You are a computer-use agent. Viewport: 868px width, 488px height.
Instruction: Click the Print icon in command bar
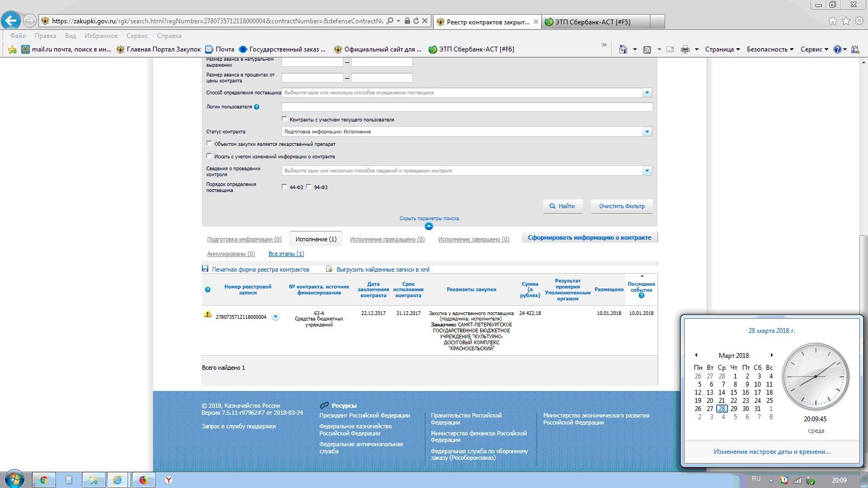tap(685, 49)
